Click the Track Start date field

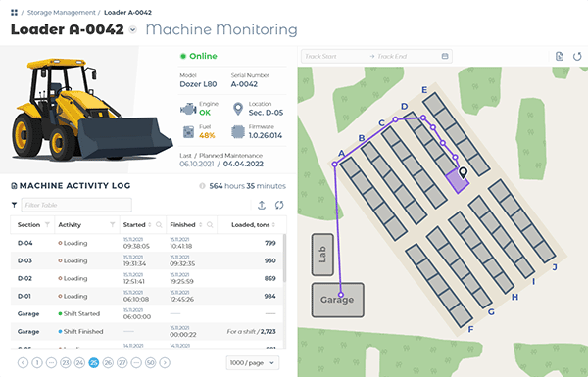click(334, 56)
